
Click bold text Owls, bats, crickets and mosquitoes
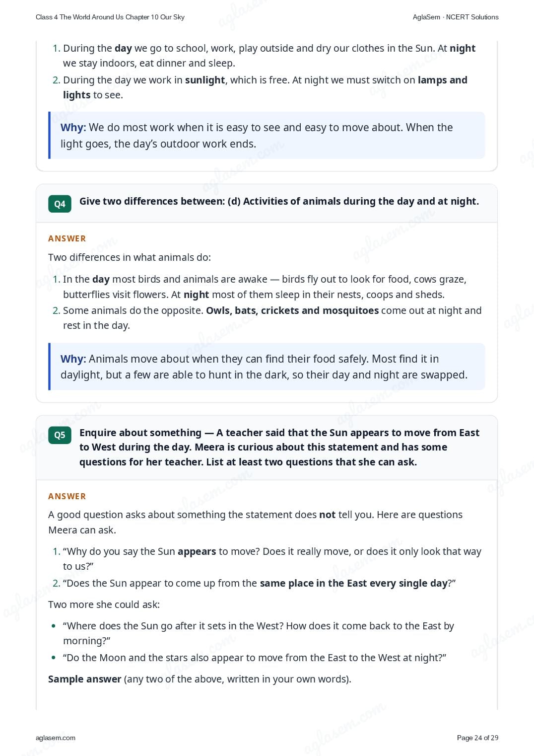tap(292, 310)
